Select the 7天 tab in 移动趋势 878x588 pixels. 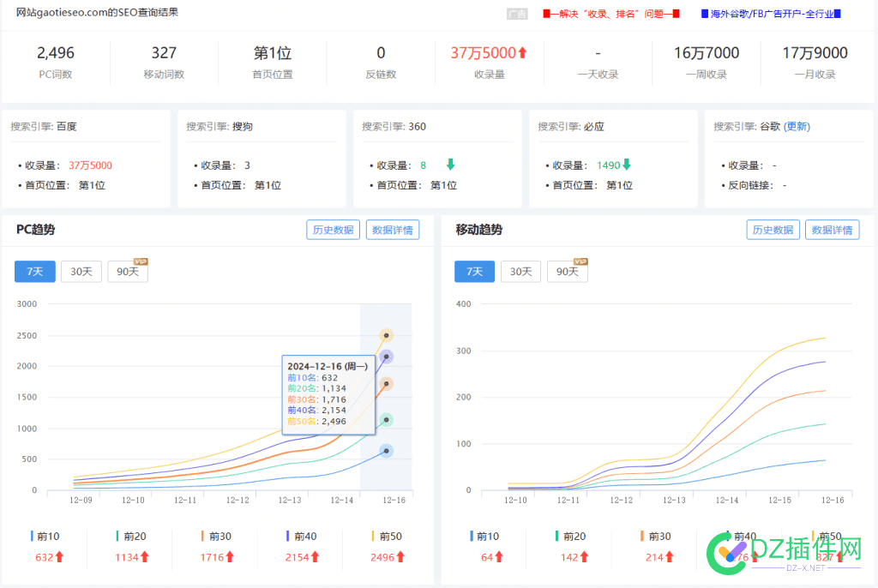click(x=474, y=272)
